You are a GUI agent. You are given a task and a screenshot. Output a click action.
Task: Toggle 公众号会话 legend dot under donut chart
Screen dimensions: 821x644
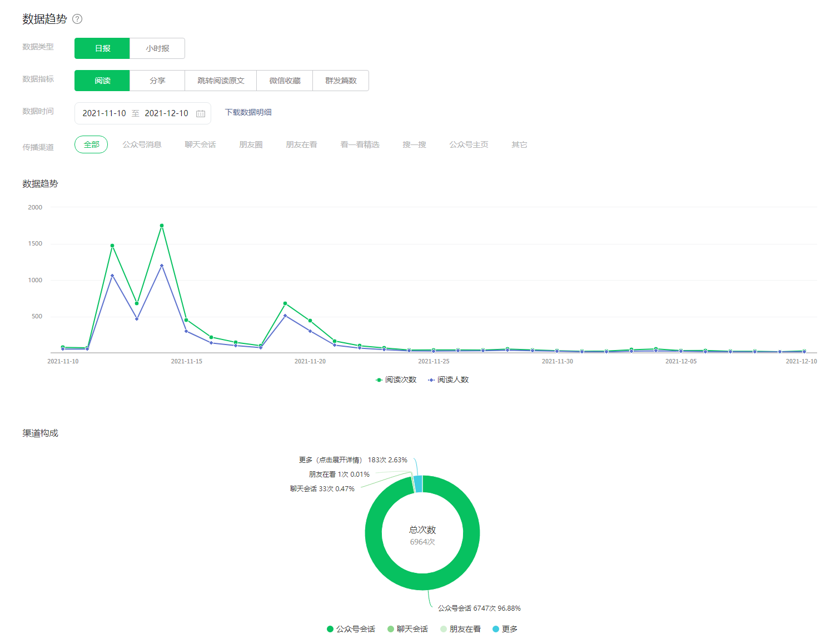click(330, 629)
